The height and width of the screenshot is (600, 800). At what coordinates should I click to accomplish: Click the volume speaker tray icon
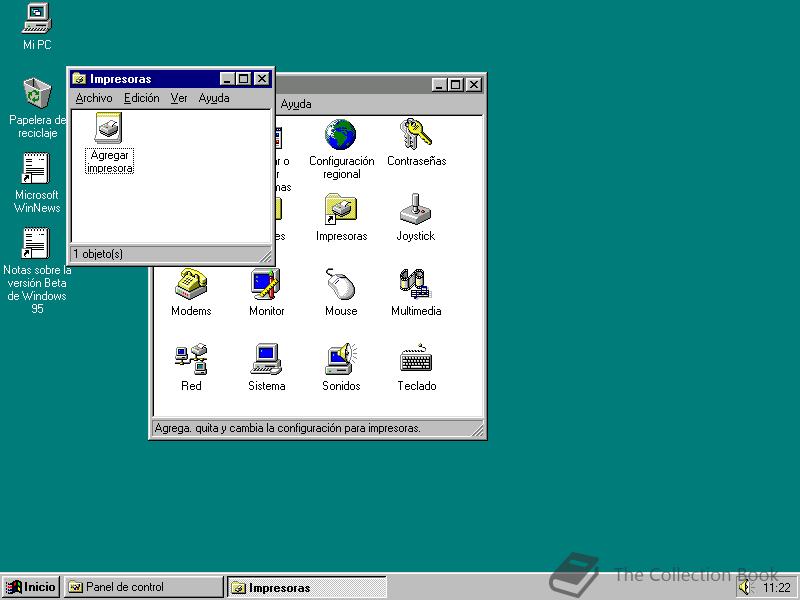tap(745, 588)
